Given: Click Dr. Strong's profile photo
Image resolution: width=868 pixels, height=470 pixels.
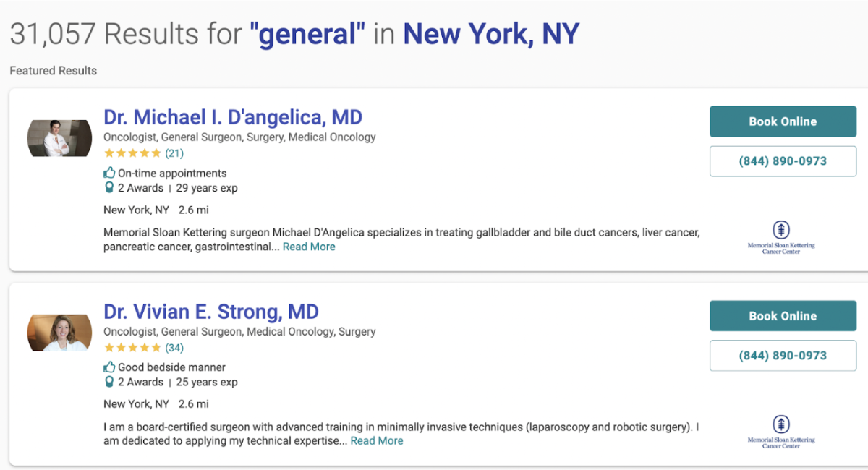Looking at the screenshot, I should pos(59,331).
